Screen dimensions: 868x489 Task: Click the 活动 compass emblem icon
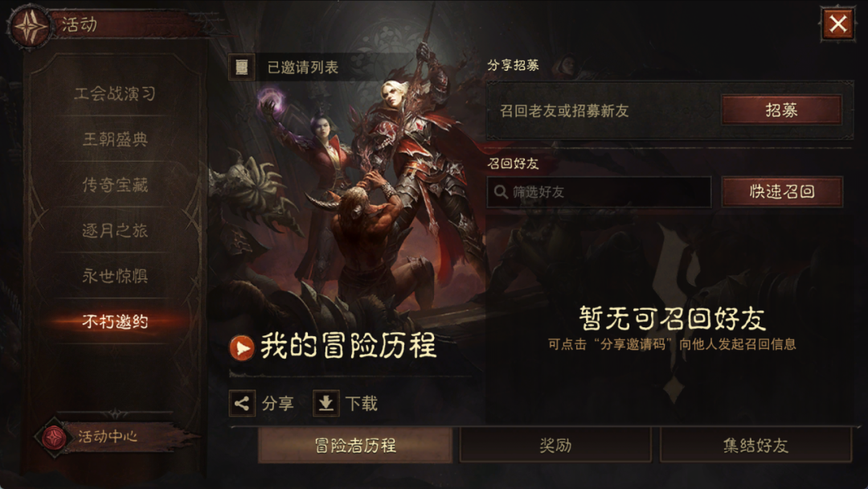(x=30, y=26)
